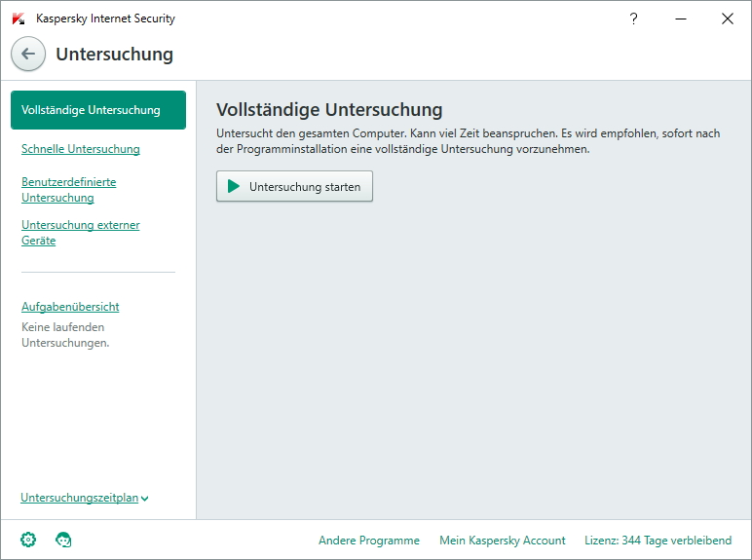Go back using the arrow button
Viewport: 752px width, 560px height.
point(28,54)
